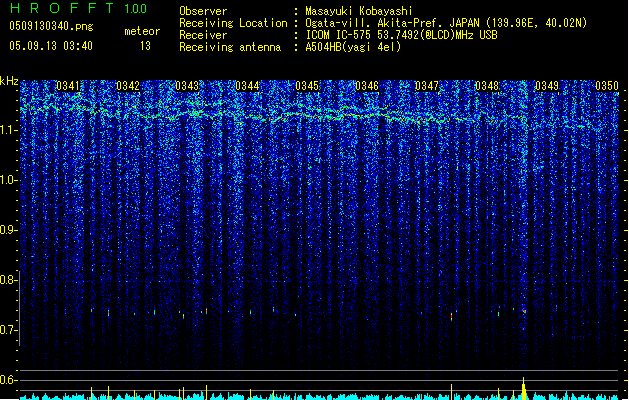Click the 0.9 frequency axis label
The image size is (629, 400).
point(8,230)
